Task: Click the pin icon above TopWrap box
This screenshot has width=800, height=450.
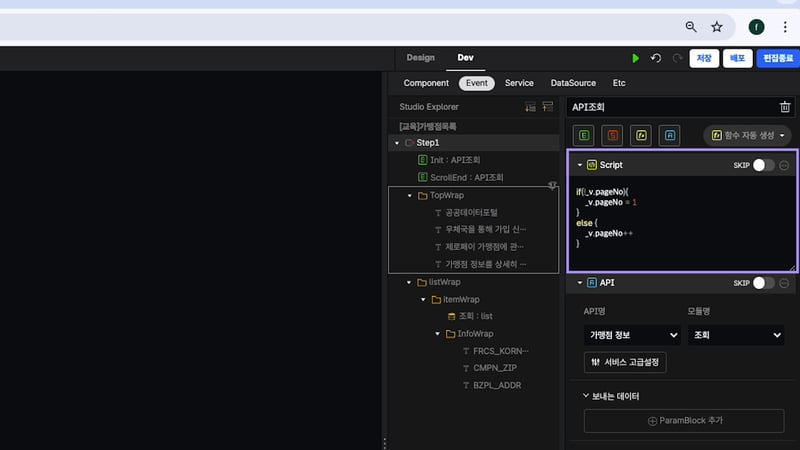Action: click(552, 185)
